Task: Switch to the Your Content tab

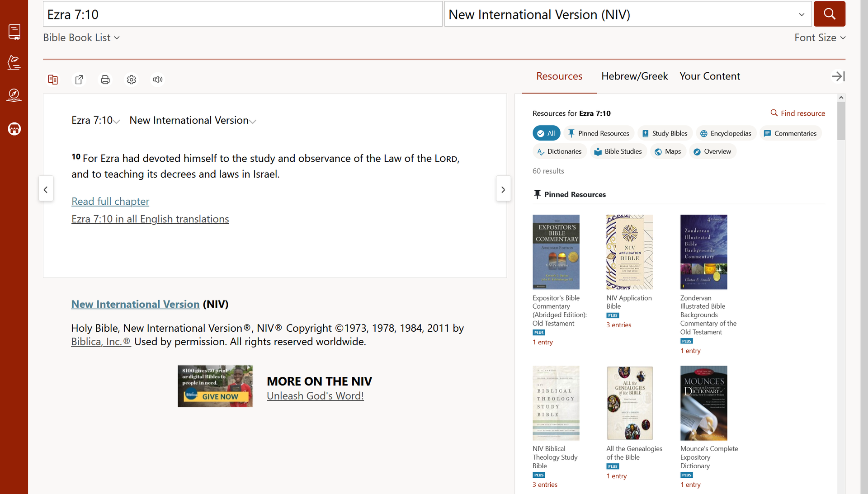Action: click(x=709, y=76)
